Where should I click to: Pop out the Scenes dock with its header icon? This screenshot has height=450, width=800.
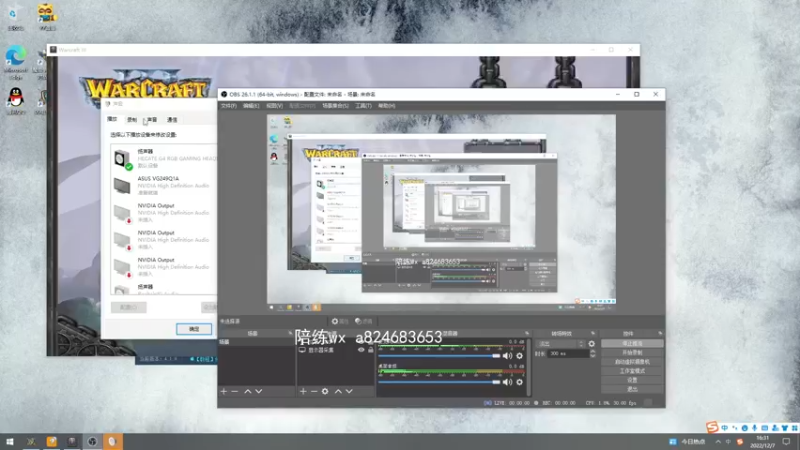click(290, 333)
